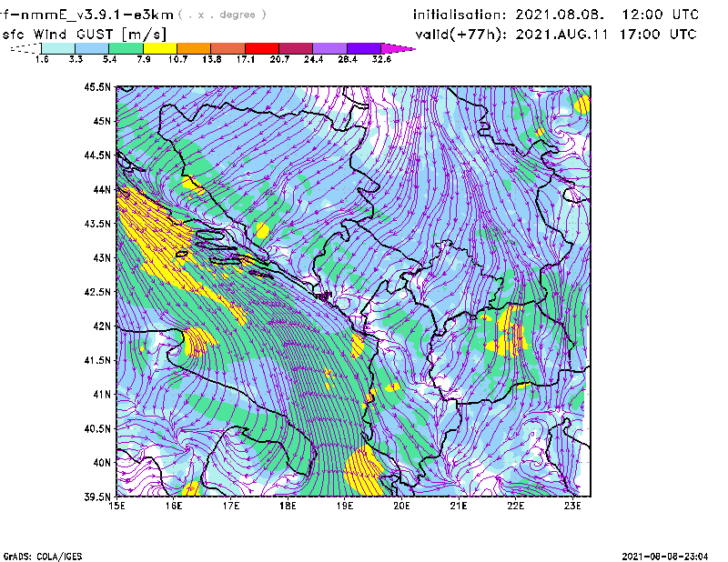
Task: Click the 23E longitude label
Action: [572, 506]
